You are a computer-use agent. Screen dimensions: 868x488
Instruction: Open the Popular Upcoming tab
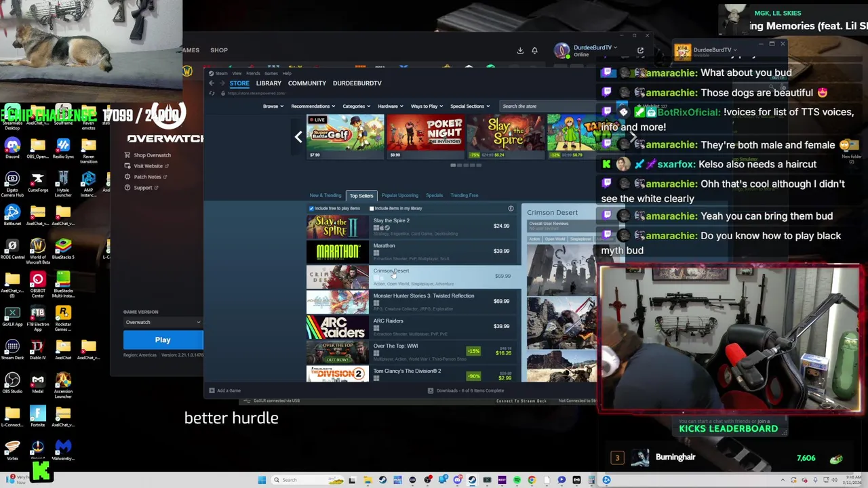[x=399, y=195]
